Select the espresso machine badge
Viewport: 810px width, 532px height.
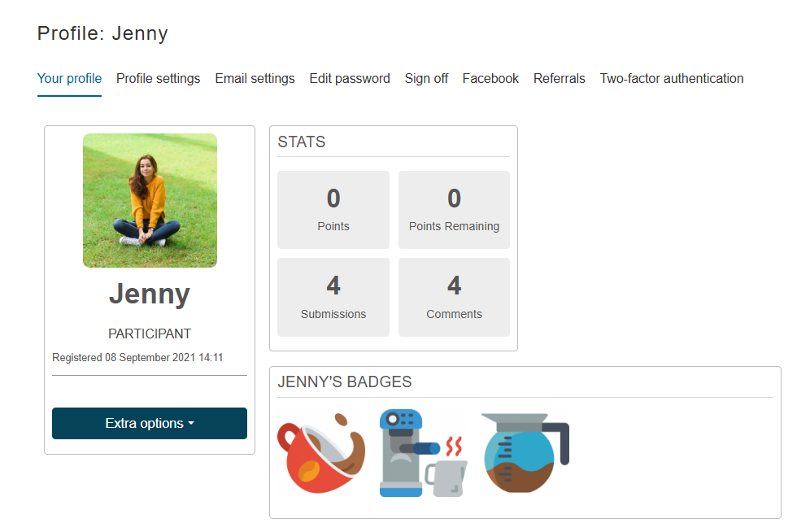point(423,453)
